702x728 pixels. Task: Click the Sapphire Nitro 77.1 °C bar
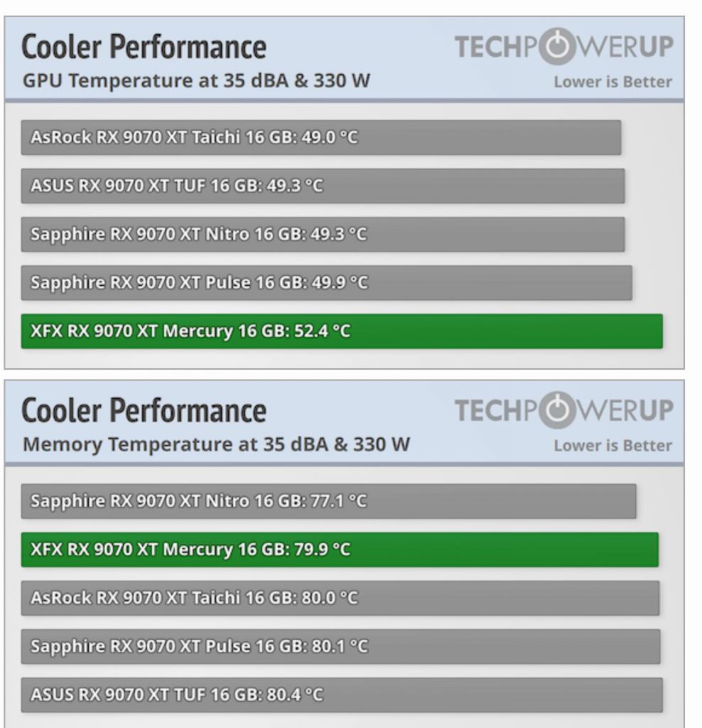(x=328, y=501)
